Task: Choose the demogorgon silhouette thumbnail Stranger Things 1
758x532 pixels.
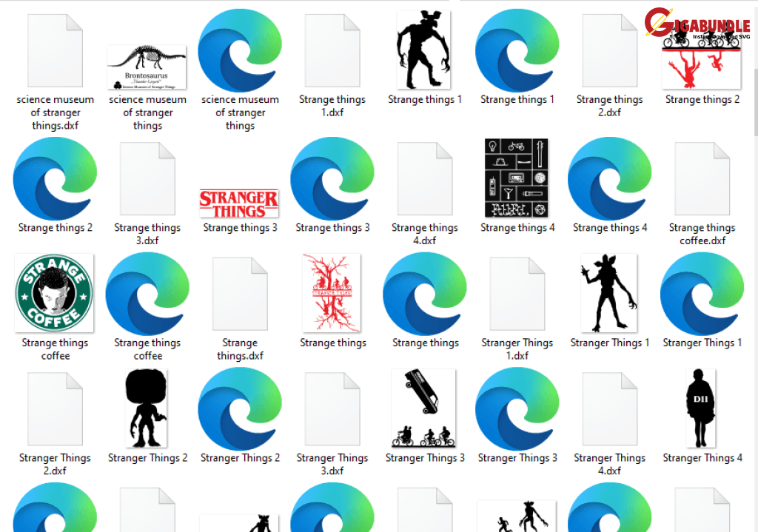Action: click(608, 293)
